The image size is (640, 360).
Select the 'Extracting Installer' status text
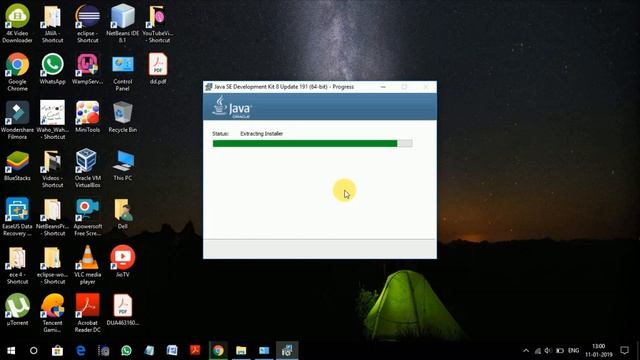click(x=261, y=133)
